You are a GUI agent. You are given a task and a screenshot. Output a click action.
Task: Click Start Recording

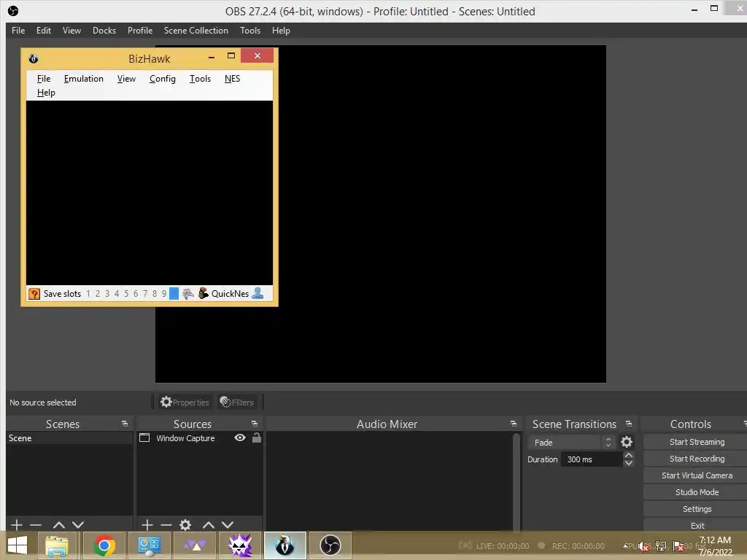coord(697,459)
